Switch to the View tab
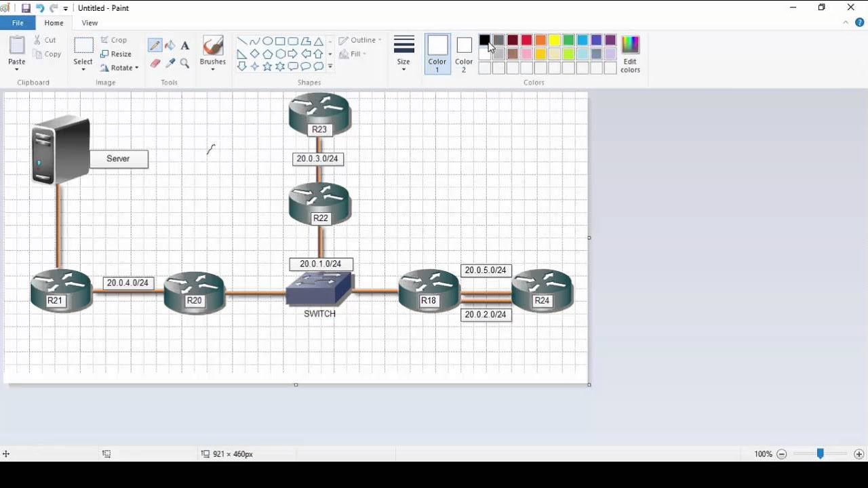The height and width of the screenshot is (488, 868). pos(90,23)
